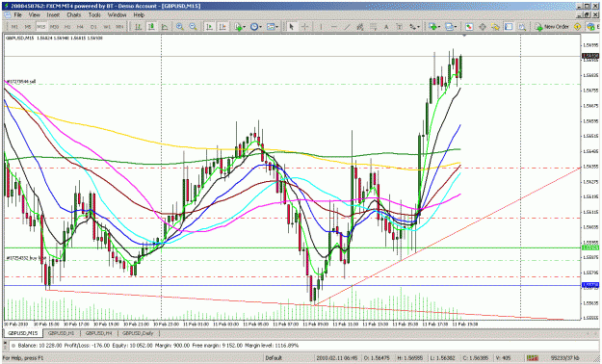Select the text tool
The height and width of the screenshot is (364, 602).
(x=386, y=27)
